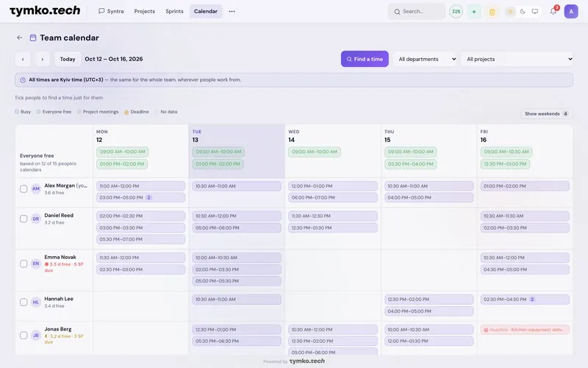Open user avatar A menu
Screen dimensions: 588x368
[571, 12]
